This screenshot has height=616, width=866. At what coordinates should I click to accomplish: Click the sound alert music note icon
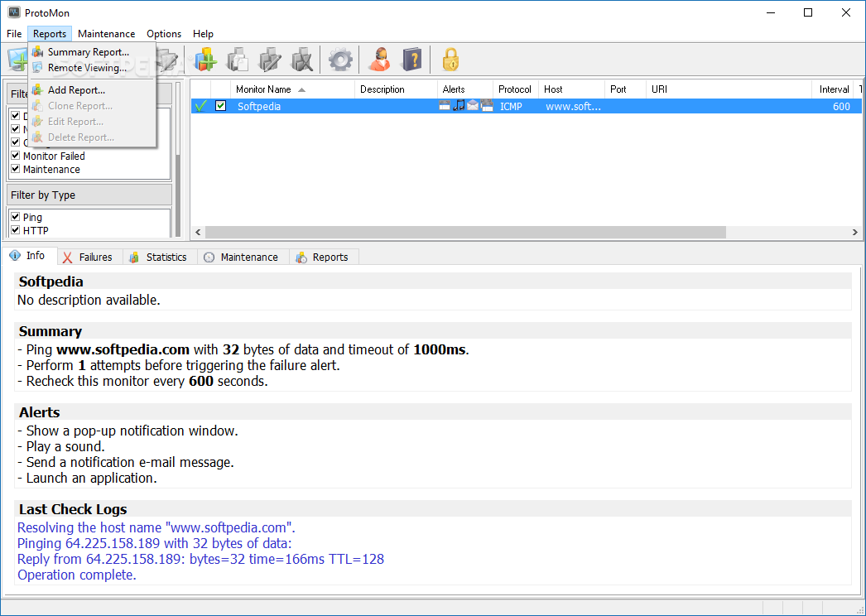pos(459,105)
